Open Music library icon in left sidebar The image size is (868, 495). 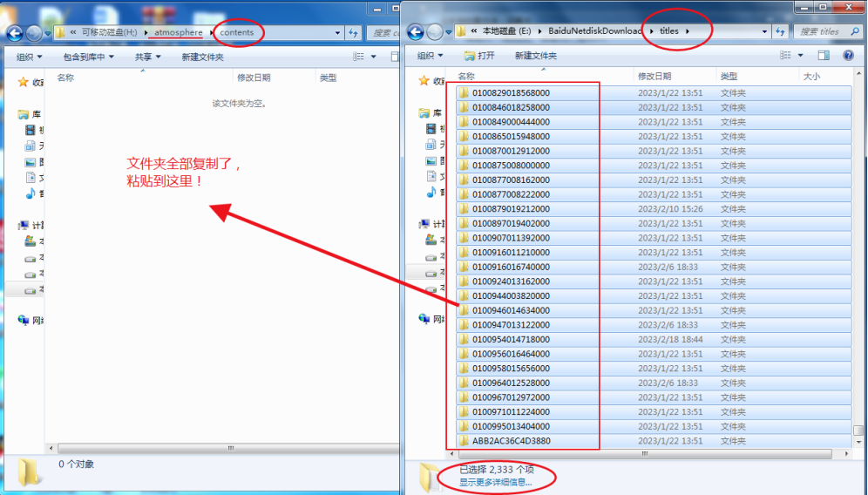pyautogui.click(x=31, y=193)
